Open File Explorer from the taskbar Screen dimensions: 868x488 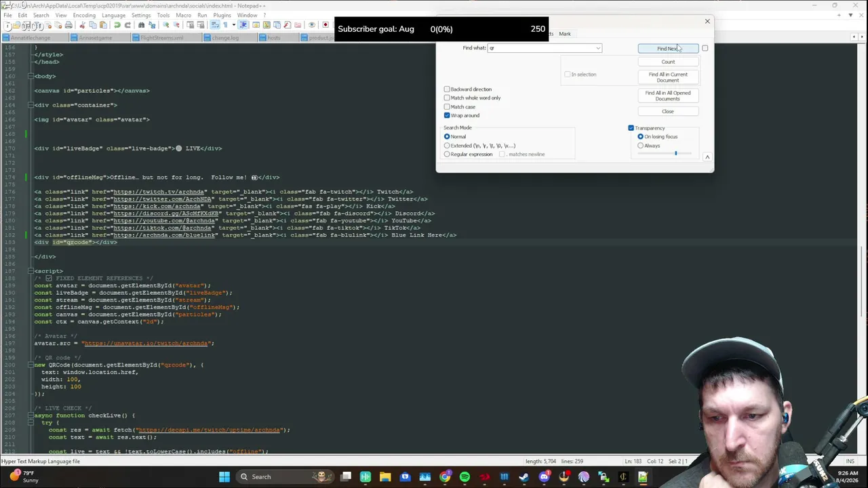tap(385, 476)
